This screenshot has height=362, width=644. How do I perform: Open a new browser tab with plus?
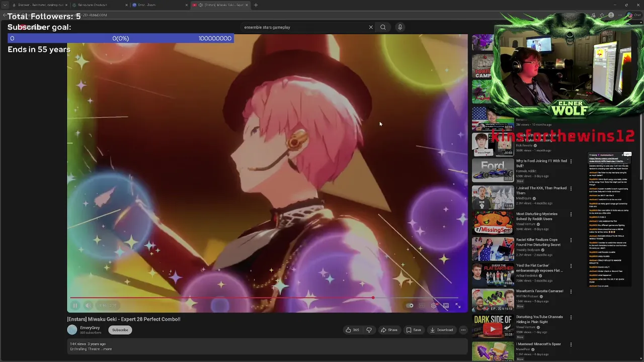click(256, 5)
